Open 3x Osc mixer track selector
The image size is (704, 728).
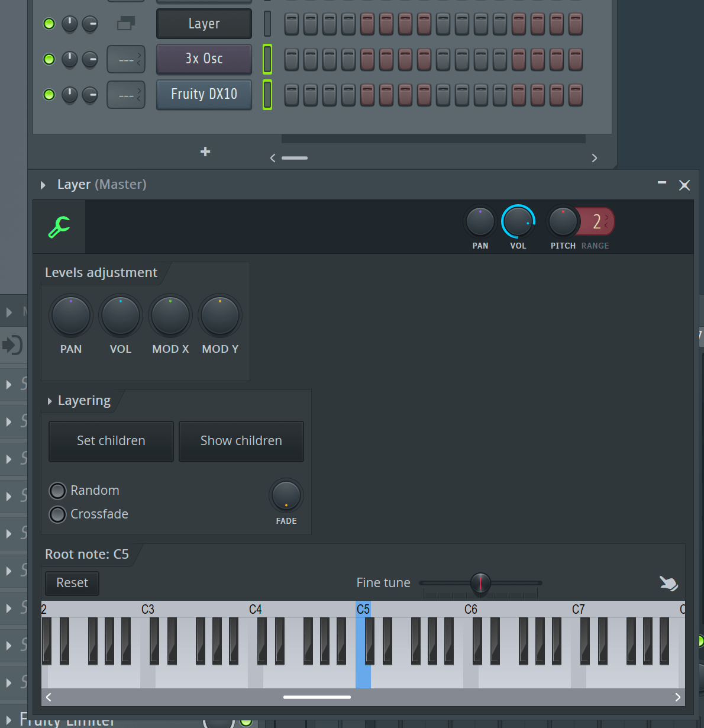[x=126, y=59]
